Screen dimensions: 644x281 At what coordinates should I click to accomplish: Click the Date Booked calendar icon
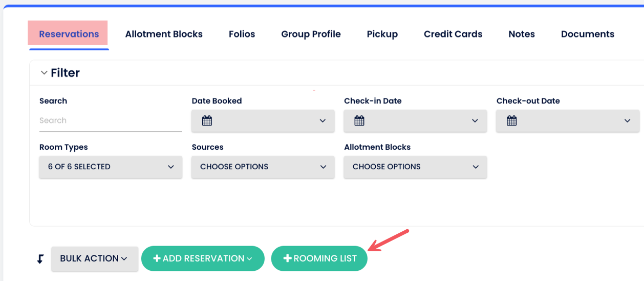(207, 121)
